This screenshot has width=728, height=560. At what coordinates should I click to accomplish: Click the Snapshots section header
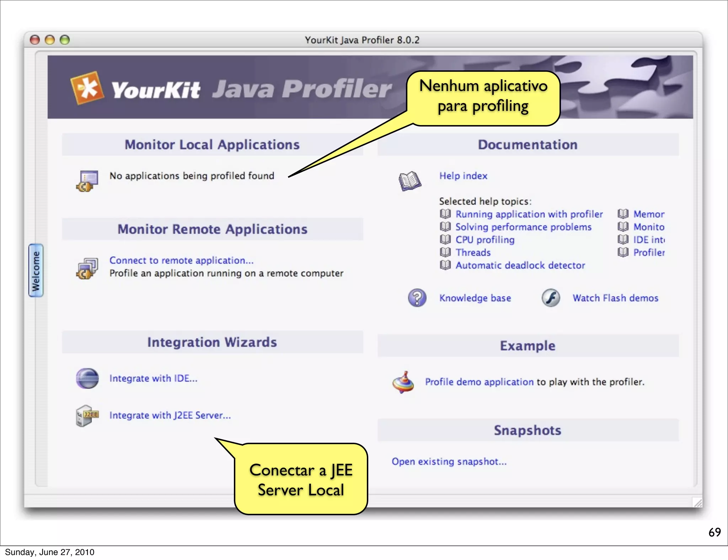tap(528, 430)
